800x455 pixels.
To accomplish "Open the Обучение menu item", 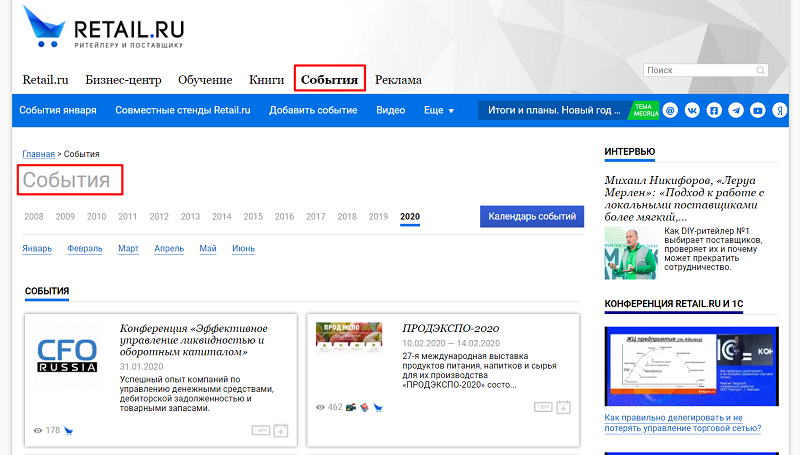I will 205,80.
